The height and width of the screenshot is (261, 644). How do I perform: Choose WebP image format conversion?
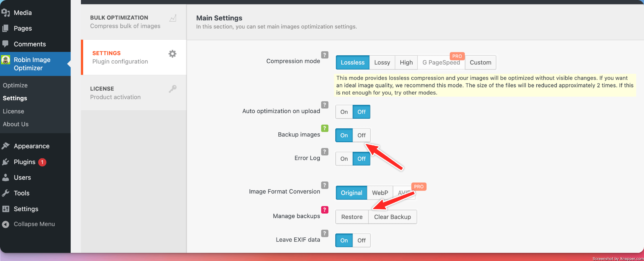380,193
